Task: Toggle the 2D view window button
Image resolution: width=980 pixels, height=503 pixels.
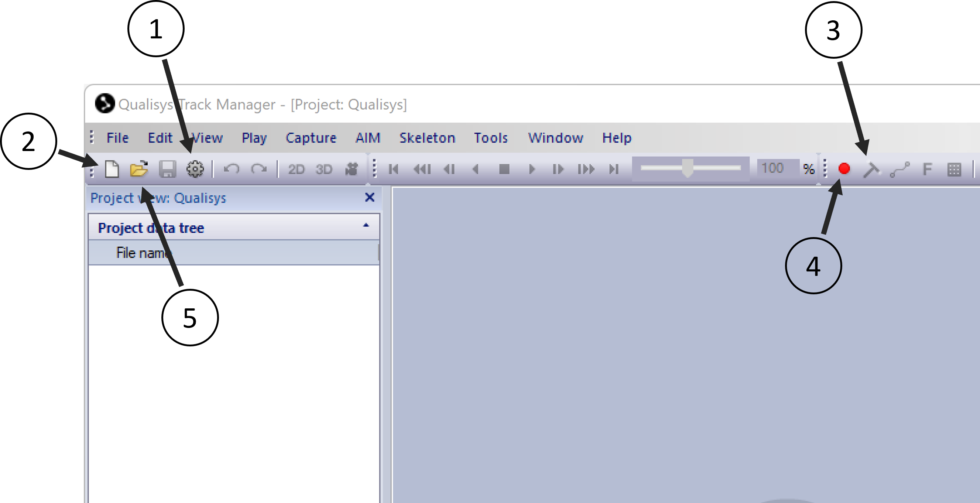Action: (297, 169)
